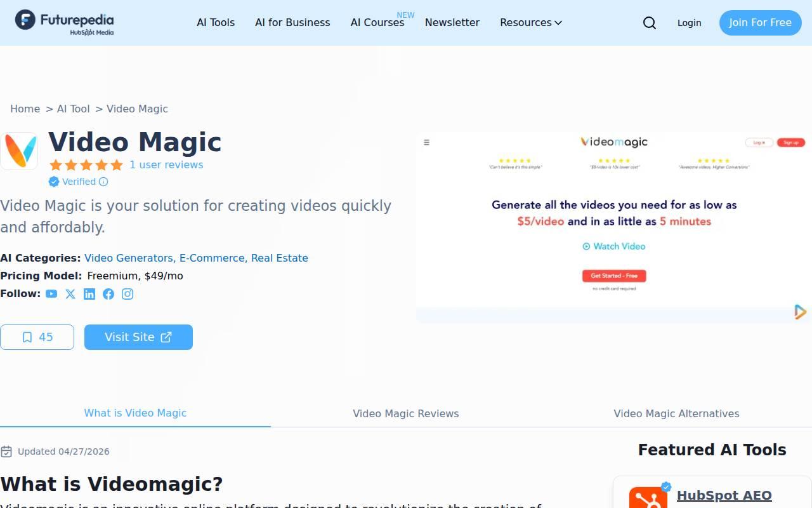This screenshot has height=508, width=812.
Task: Open AI Tools in navigation
Action: 216,23
